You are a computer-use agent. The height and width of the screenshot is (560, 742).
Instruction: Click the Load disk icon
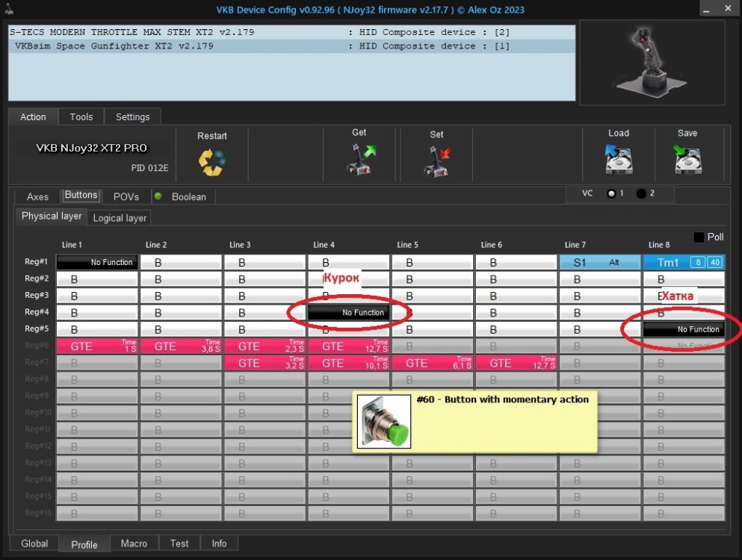(x=619, y=159)
